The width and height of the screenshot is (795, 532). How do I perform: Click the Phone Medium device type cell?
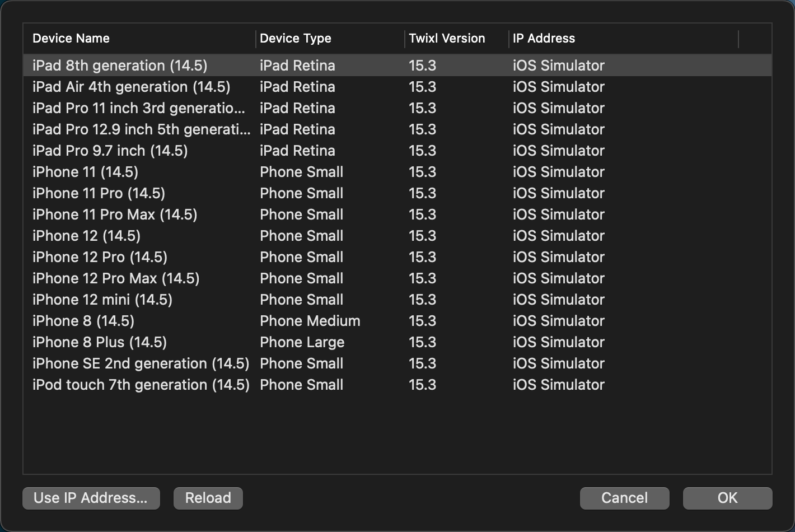pos(310,321)
